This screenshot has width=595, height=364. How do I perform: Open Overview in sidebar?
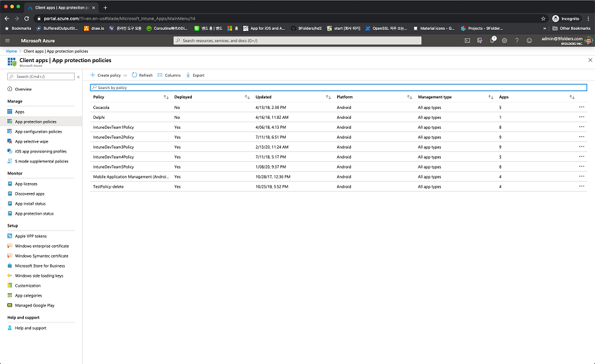tap(23, 89)
